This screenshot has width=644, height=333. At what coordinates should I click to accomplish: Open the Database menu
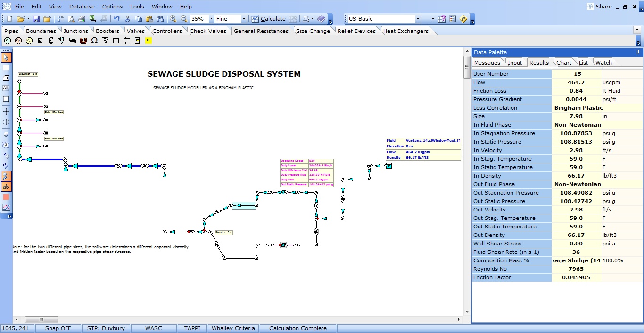click(x=82, y=7)
